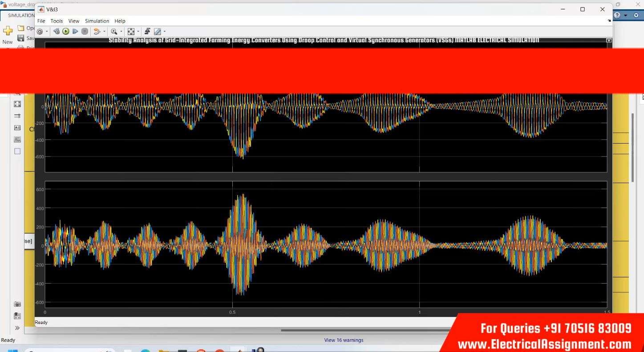The height and width of the screenshot is (352, 644).
Task: Expand the measurements dropdown arrow
Action: [x=164, y=32]
